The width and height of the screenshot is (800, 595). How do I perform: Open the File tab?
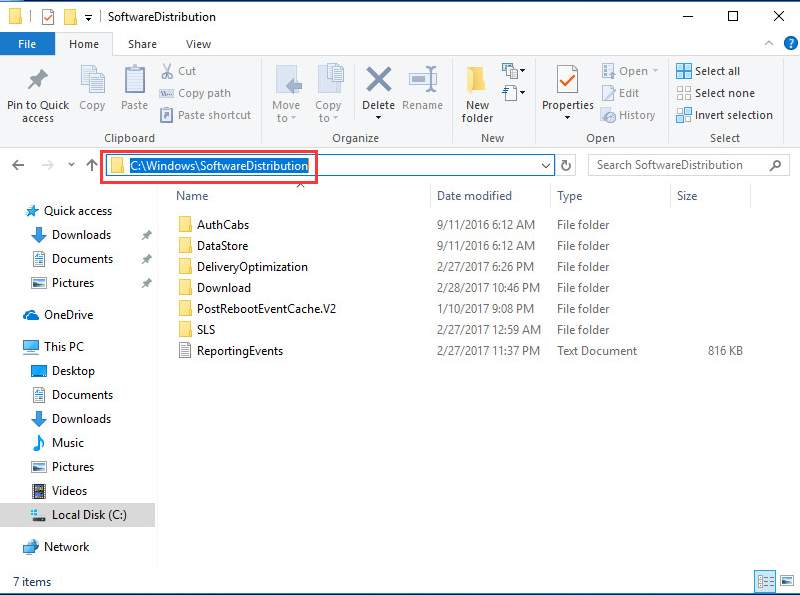(27, 44)
